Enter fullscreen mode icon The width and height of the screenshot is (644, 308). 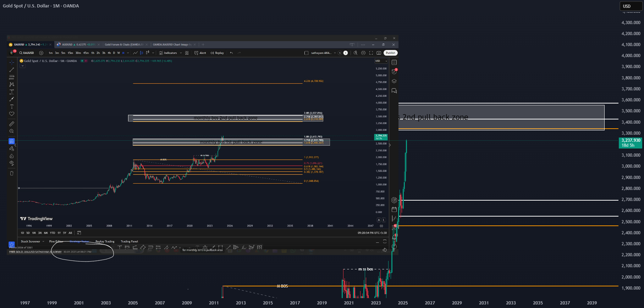(371, 53)
